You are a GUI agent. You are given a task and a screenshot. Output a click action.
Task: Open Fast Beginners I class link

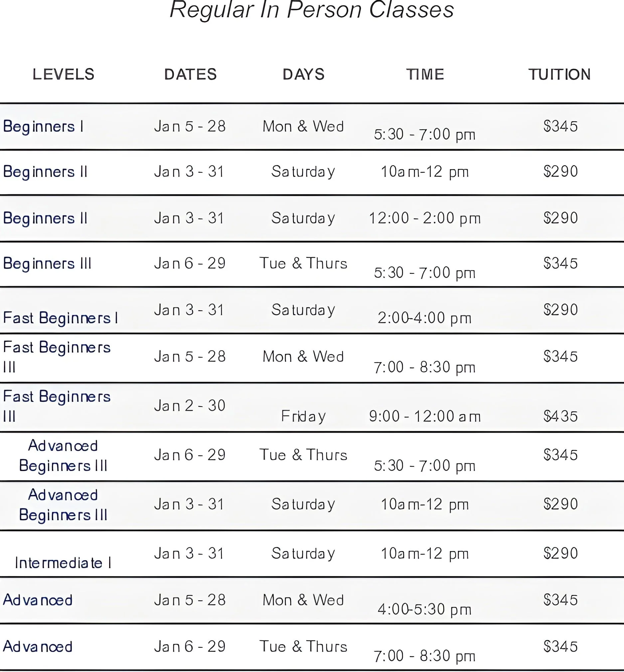(x=61, y=318)
